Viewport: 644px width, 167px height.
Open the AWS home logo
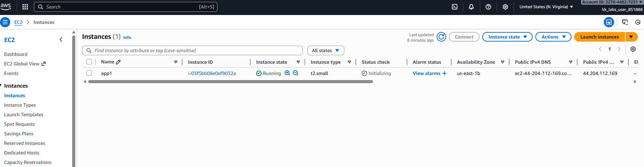pyautogui.click(x=6, y=6)
